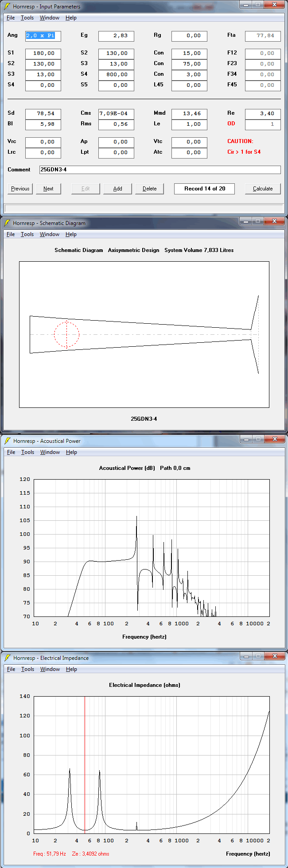Click the L45 input field
Image resolution: width=288 pixels, height=868 pixels.
[x=189, y=85]
